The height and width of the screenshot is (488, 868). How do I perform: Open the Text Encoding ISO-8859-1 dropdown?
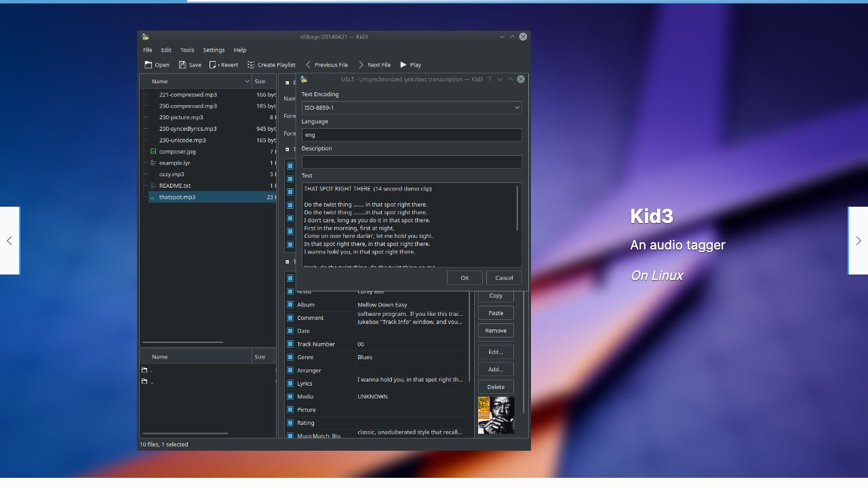tap(412, 108)
